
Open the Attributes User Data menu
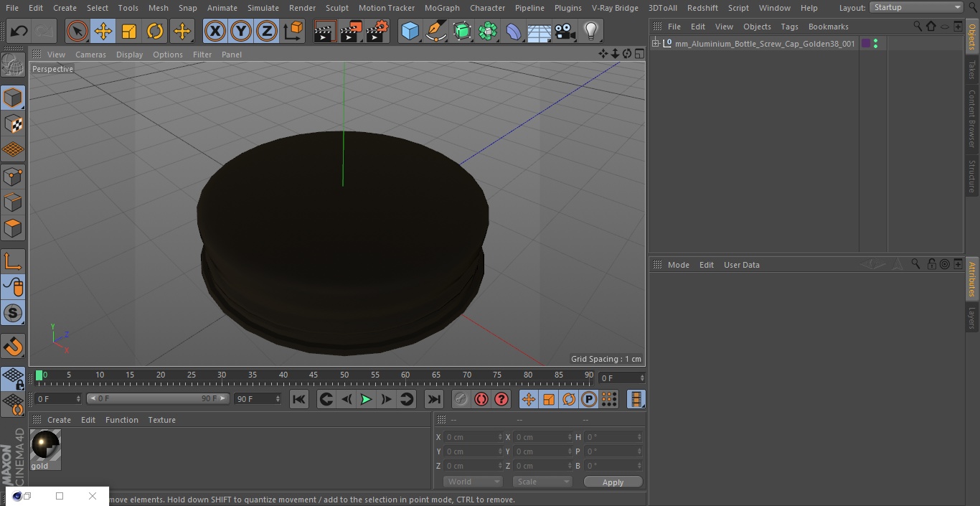pos(741,265)
